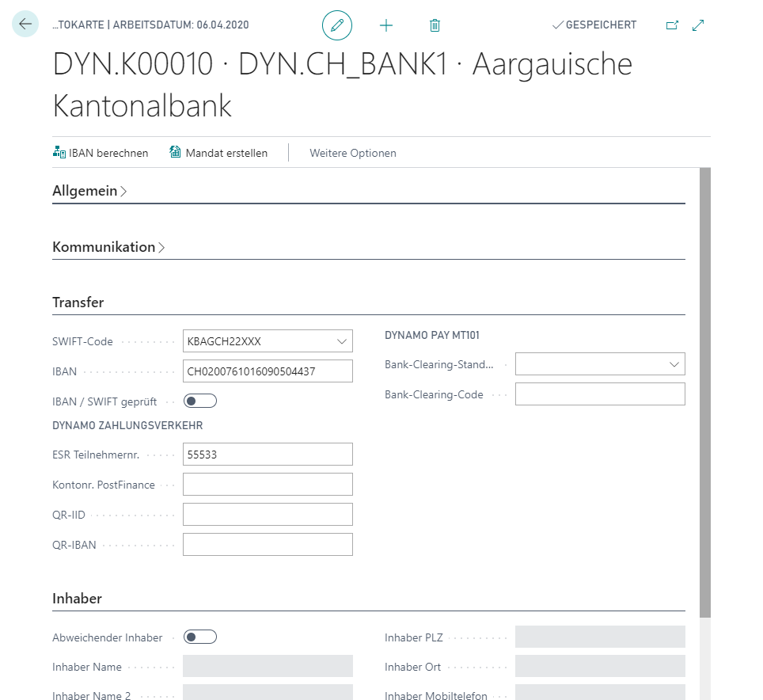Click the back arrow button

pos(25,25)
